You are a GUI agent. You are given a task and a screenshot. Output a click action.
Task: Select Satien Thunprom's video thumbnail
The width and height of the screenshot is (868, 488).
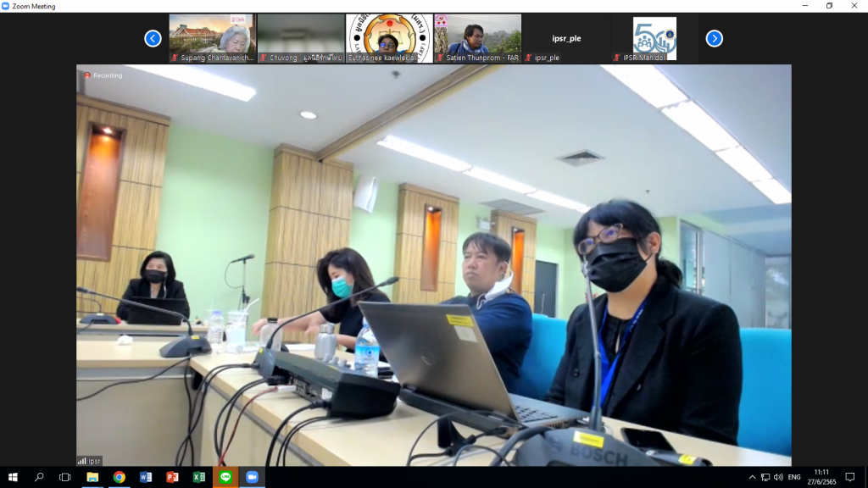click(477, 38)
